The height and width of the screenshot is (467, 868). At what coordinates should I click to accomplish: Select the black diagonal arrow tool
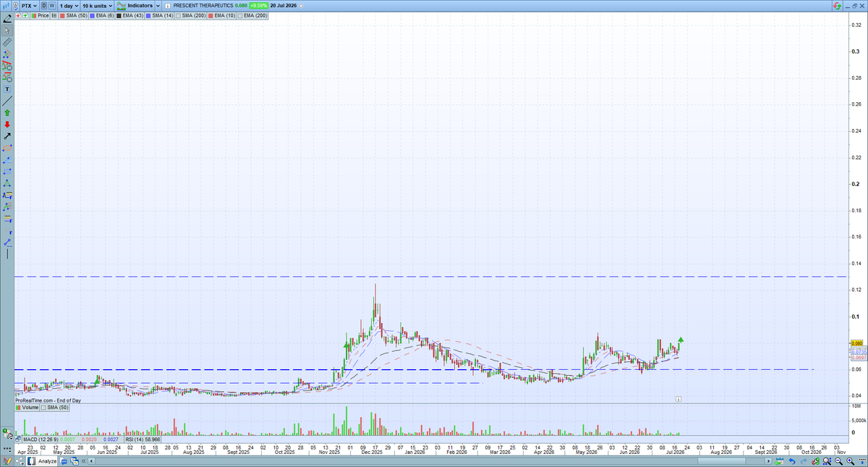tap(7, 135)
